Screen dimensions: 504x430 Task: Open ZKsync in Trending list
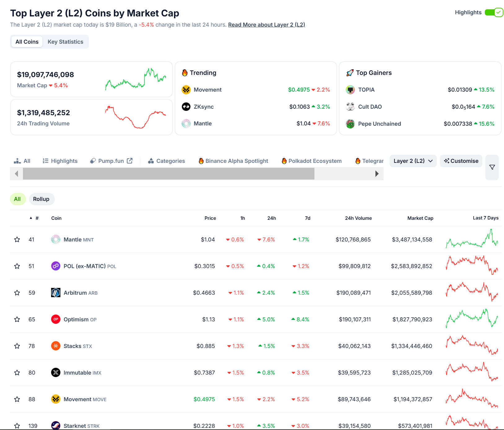204,107
